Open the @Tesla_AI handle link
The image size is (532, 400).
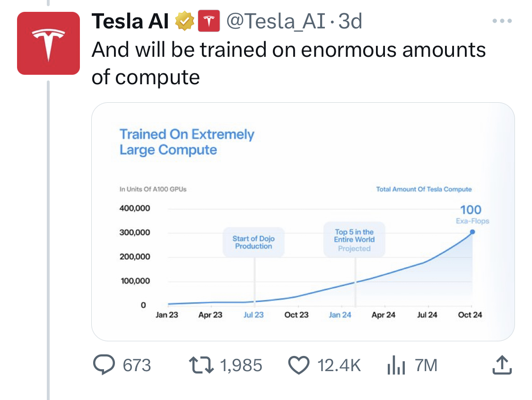[x=276, y=21]
